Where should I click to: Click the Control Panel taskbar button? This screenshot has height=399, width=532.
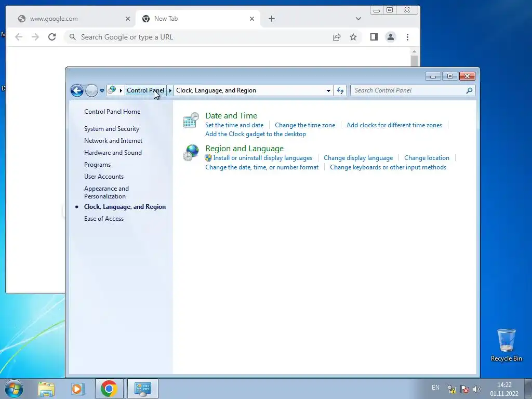(x=143, y=389)
